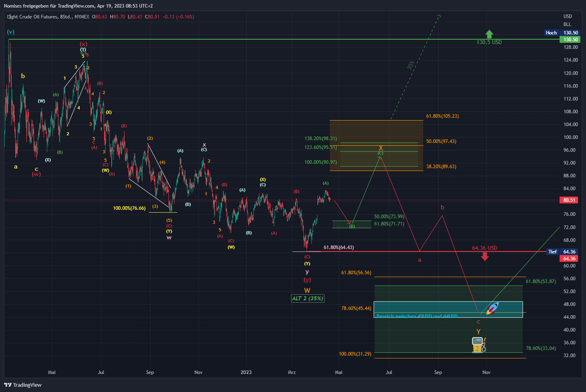
Task: Select the Fibonacci label 61.80%(105.23)
Action: pyautogui.click(x=442, y=116)
